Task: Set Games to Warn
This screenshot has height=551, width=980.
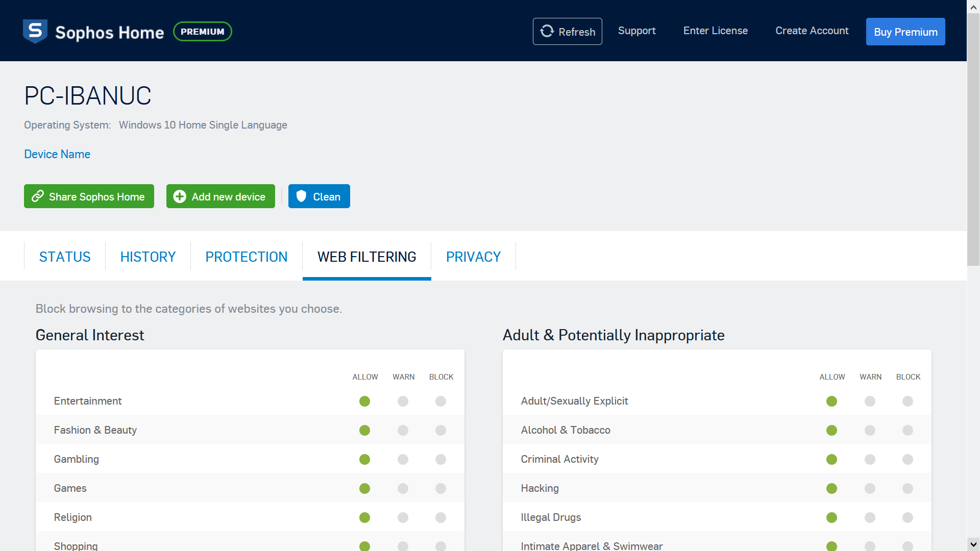Action: point(403,488)
